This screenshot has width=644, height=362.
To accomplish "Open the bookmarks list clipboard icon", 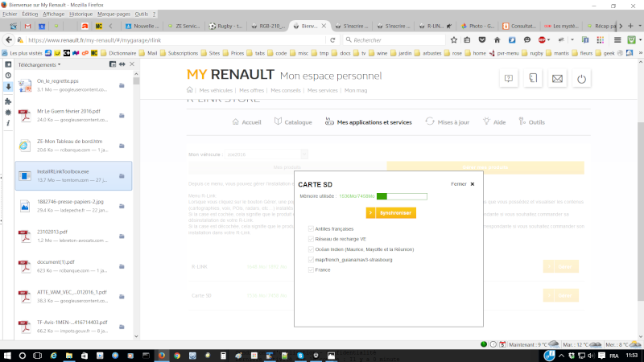I will 468,39.
